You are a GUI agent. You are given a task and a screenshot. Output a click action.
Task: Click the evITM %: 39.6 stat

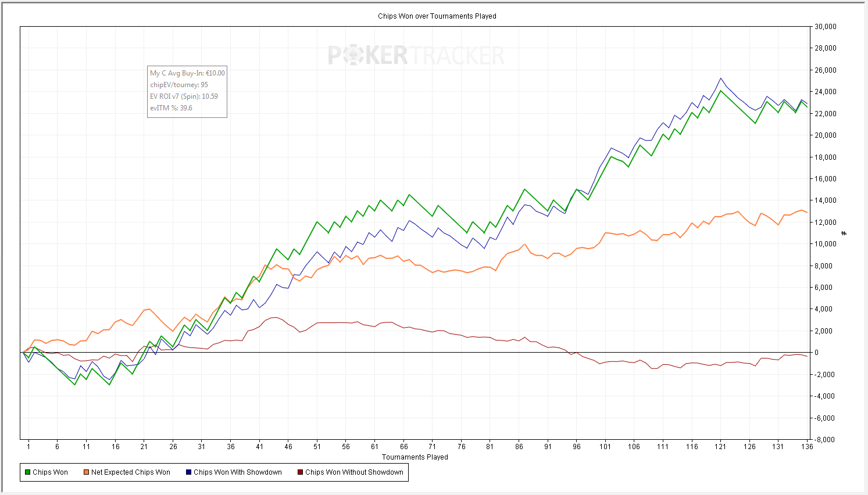(x=171, y=108)
